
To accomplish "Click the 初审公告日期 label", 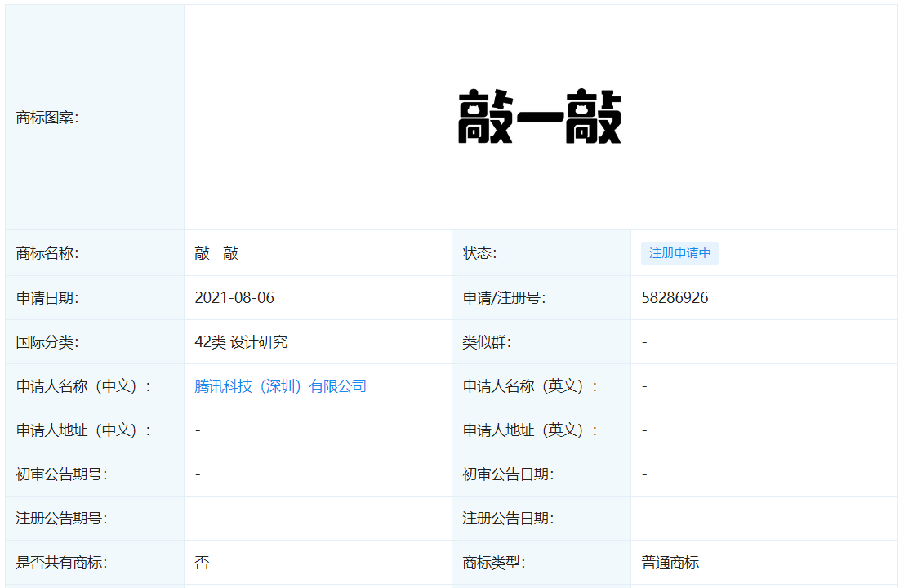I will [x=509, y=474].
